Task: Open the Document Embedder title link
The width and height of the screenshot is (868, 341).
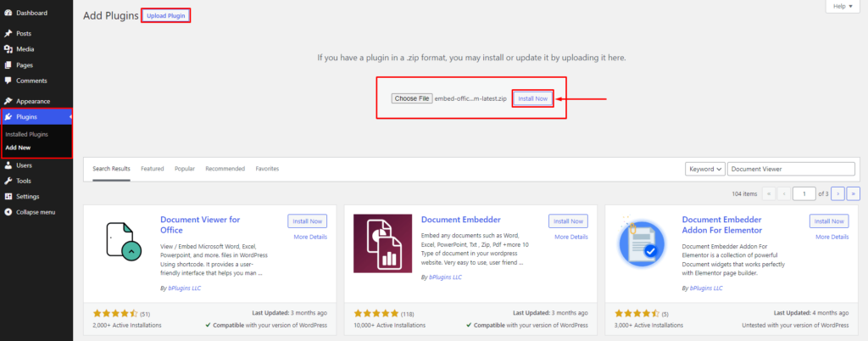Action: coord(460,220)
